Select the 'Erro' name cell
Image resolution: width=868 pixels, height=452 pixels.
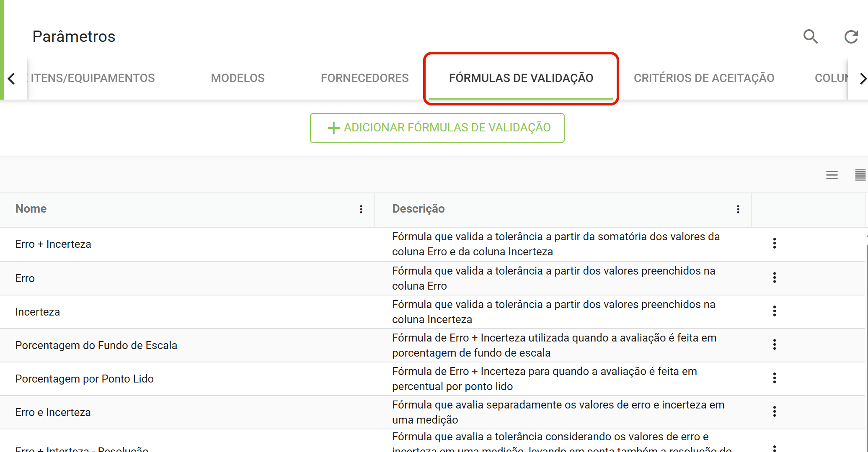coord(25,278)
